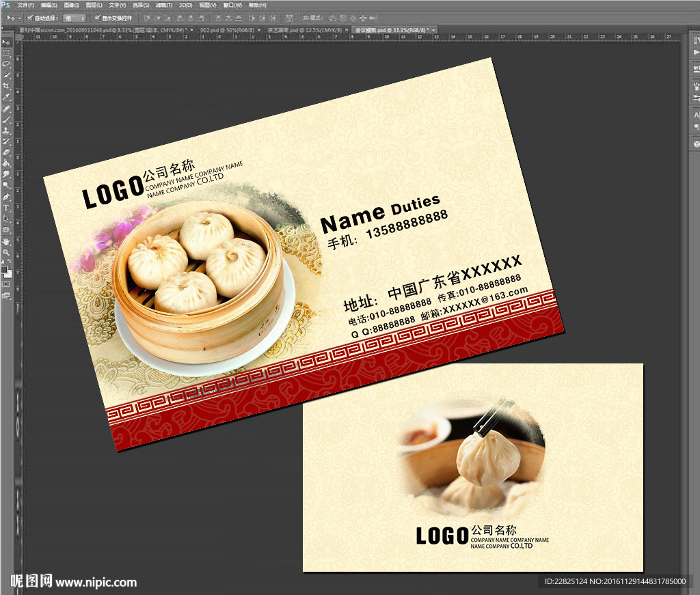The image size is (700, 595).
Task: Open the 图像(I) menu
Action: [71, 5]
